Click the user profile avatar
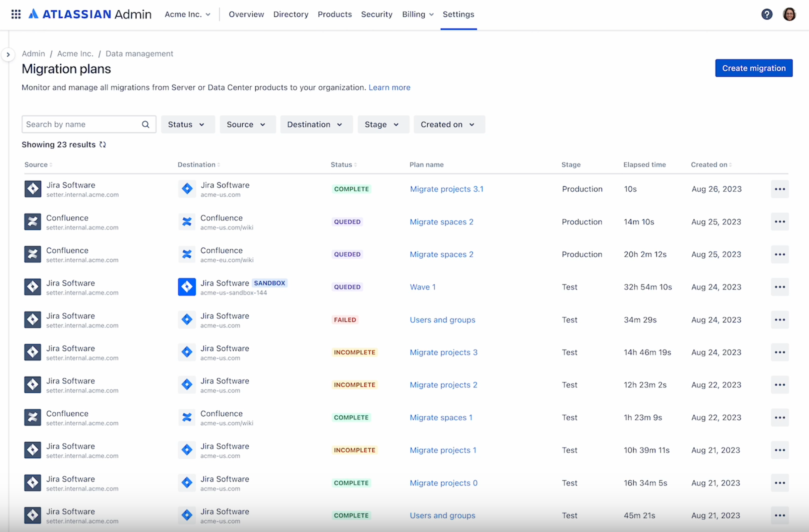The height and width of the screenshot is (532, 809). [789, 14]
